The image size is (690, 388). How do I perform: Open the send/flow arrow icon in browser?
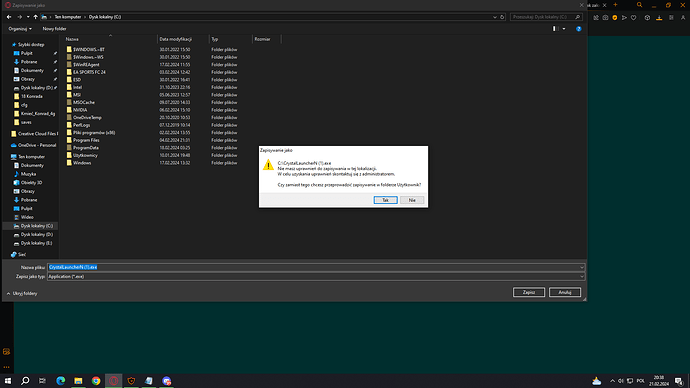pyautogui.click(x=624, y=18)
